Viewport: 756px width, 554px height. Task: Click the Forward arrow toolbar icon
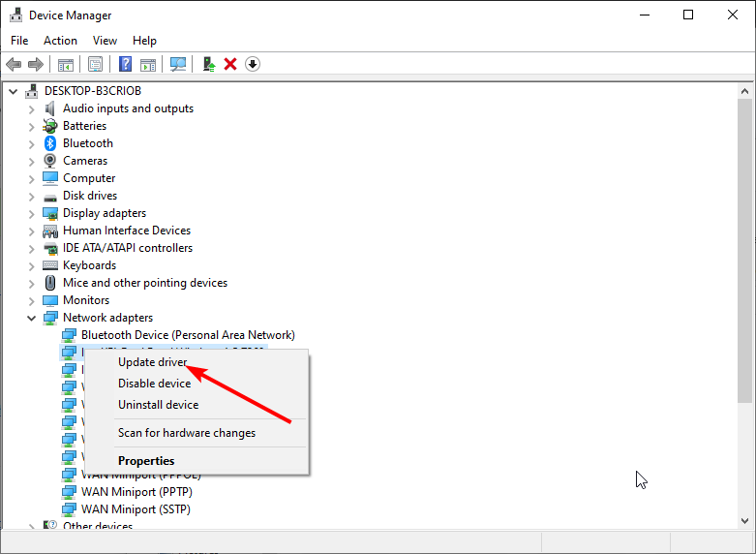coord(36,64)
